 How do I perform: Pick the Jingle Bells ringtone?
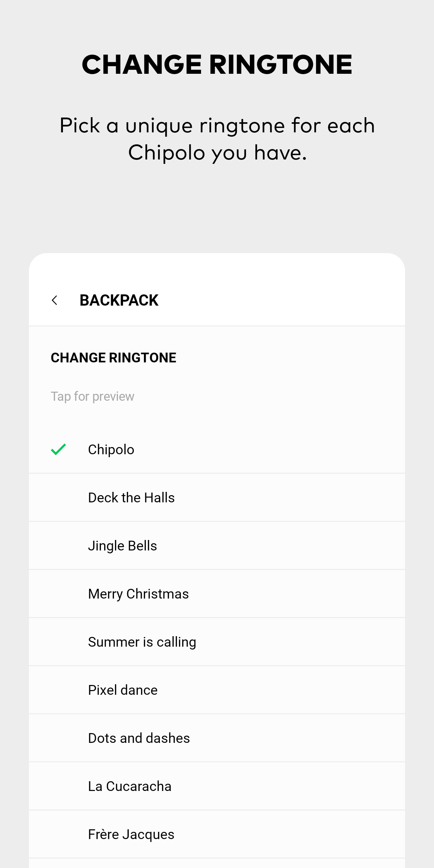[x=122, y=546]
